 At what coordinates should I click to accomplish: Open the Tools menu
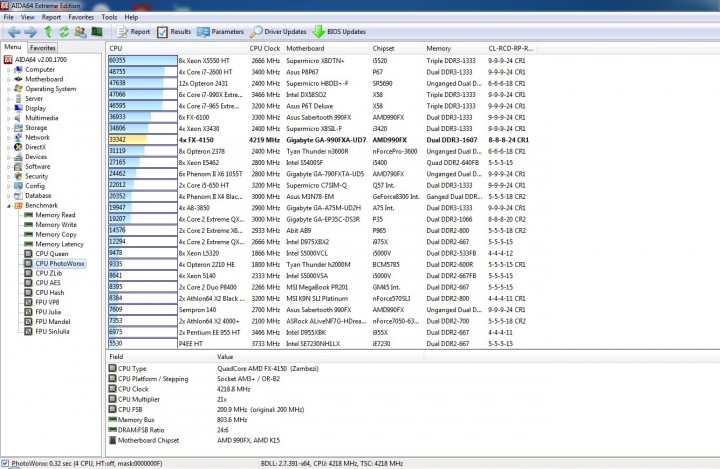109,17
